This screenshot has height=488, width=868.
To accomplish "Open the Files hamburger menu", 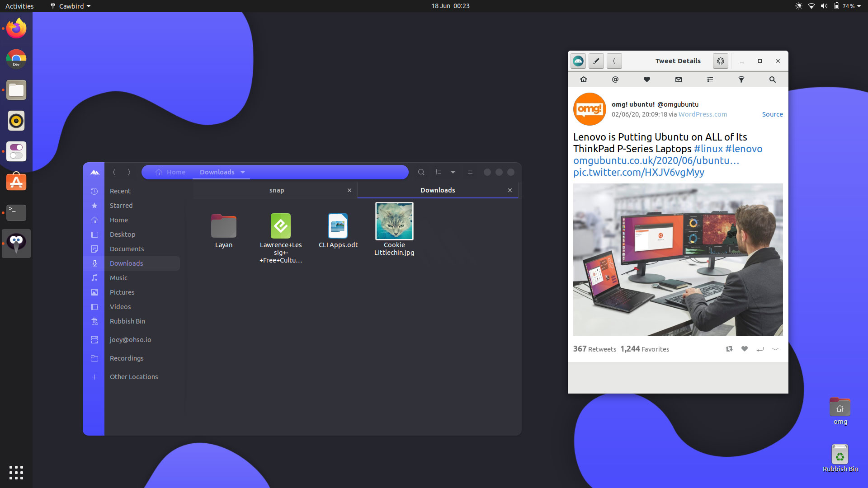I will pyautogui.click(x=470, y=172).
